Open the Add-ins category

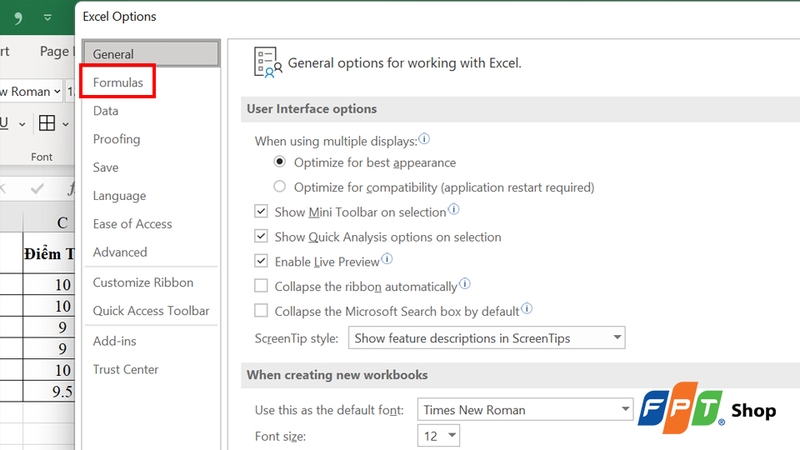tap(114, 341)
